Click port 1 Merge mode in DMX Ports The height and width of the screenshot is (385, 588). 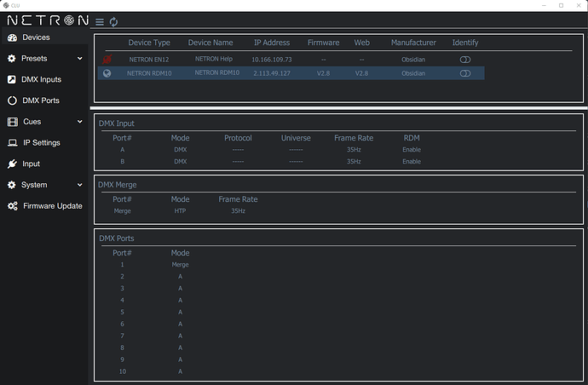[180, 265]
